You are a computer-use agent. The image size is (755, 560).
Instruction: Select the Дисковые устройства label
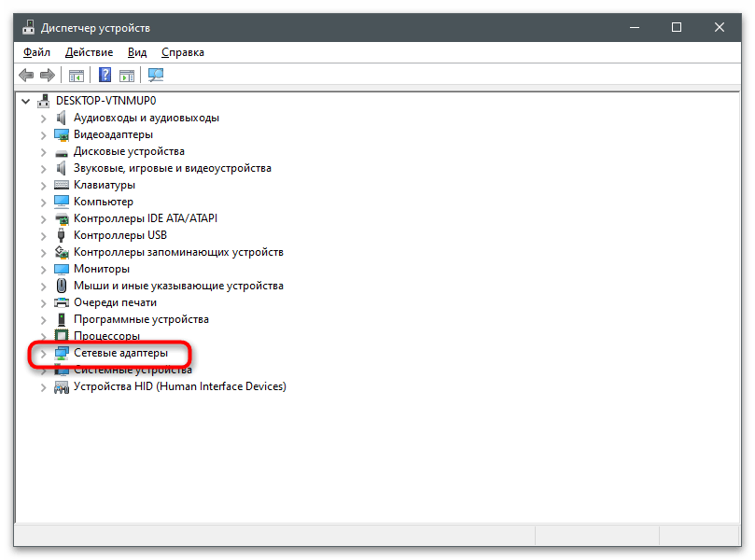(129, 151)
